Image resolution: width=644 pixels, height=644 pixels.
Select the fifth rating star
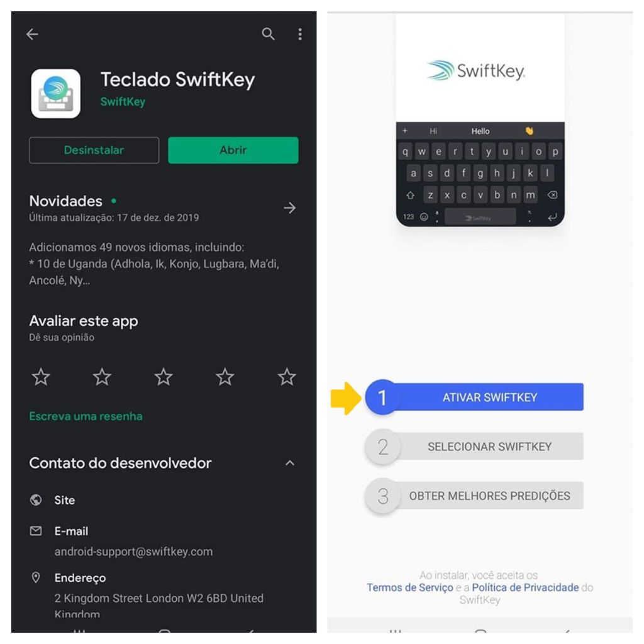pyautogui.click(x=287, y=377)
